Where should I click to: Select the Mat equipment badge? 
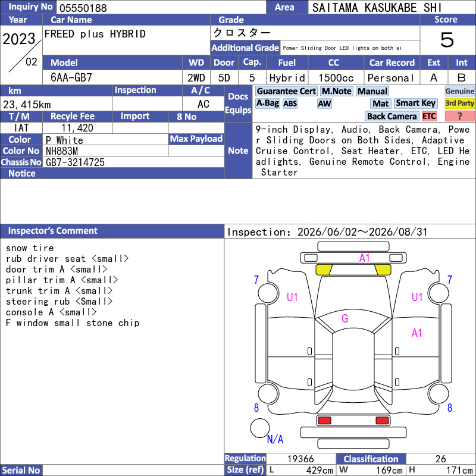(x=381, y=104)
